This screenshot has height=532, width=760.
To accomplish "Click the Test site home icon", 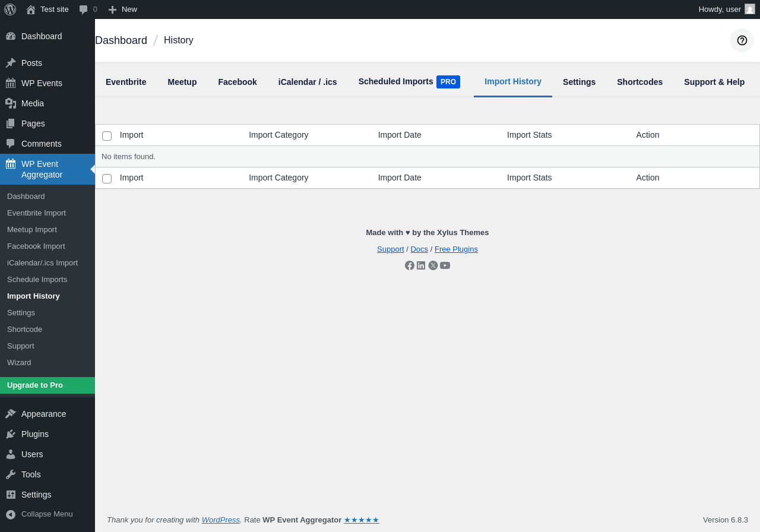I will pos(31,9).
